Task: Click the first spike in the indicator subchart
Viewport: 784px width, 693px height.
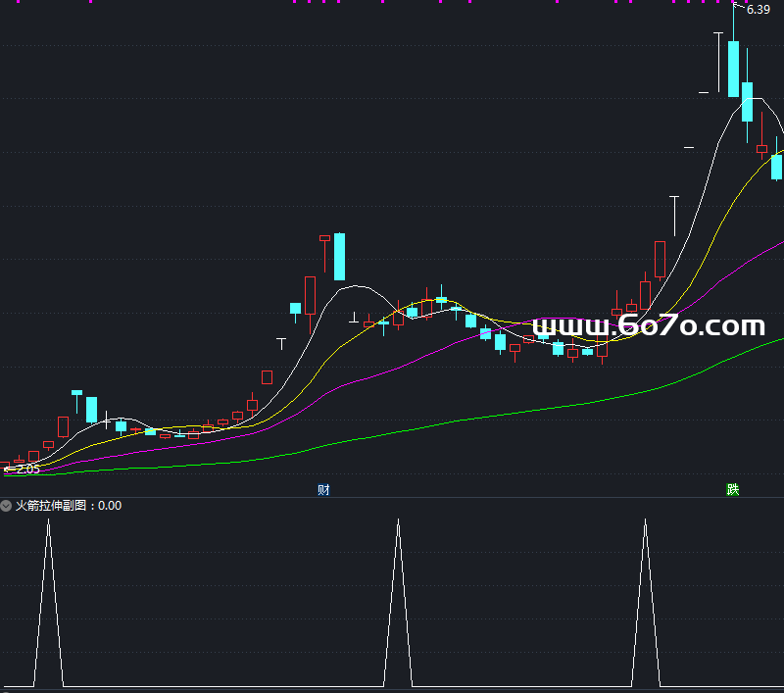Action: (x=48, y=603)
